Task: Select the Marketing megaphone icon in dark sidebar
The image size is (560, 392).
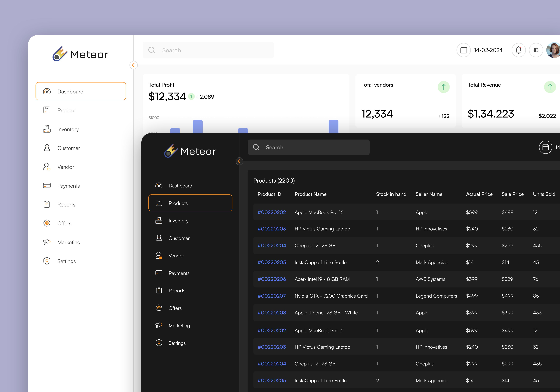Action: coord(159,325)
